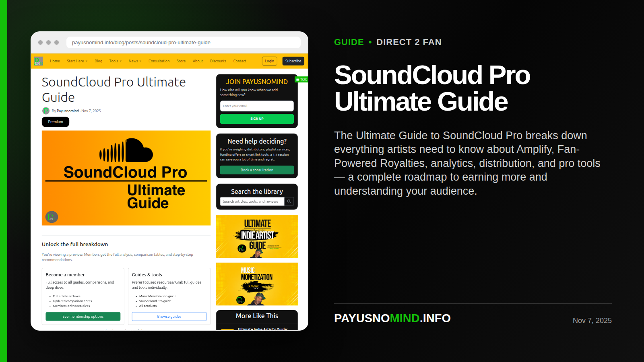Click the 'Search the library' heading

257,191
